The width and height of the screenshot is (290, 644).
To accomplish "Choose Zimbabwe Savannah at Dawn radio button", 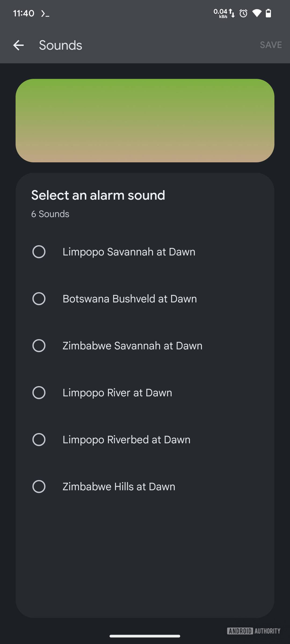I will click(x=39, y=346).
